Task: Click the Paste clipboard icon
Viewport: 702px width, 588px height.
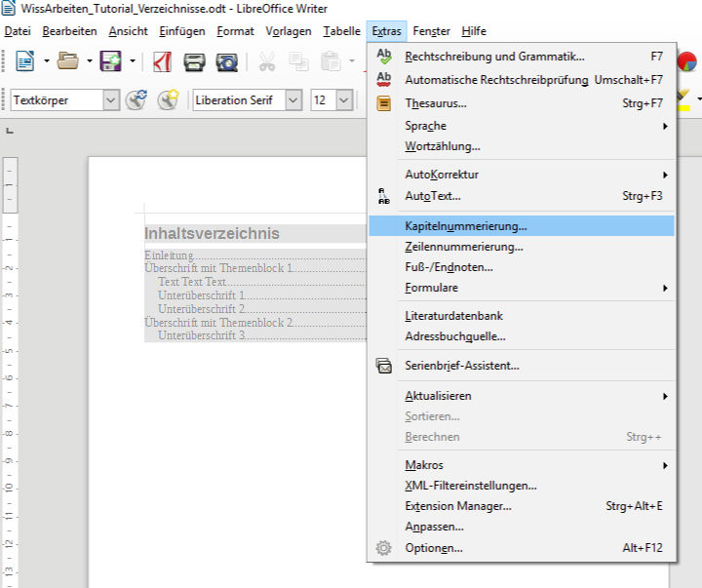Action: coord(331,61)
